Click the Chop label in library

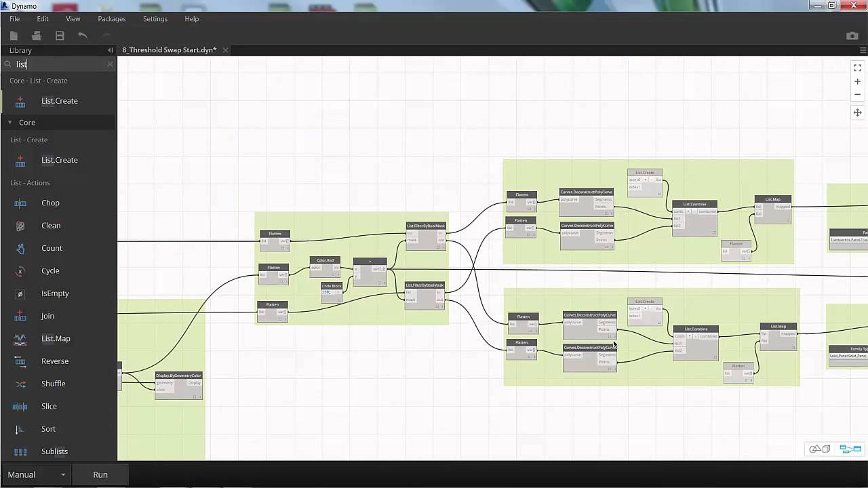point(50,203)
